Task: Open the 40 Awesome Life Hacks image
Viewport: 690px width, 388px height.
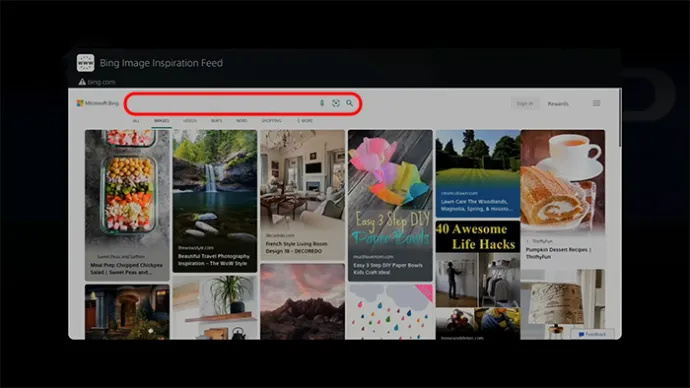Action: (478, 280)
